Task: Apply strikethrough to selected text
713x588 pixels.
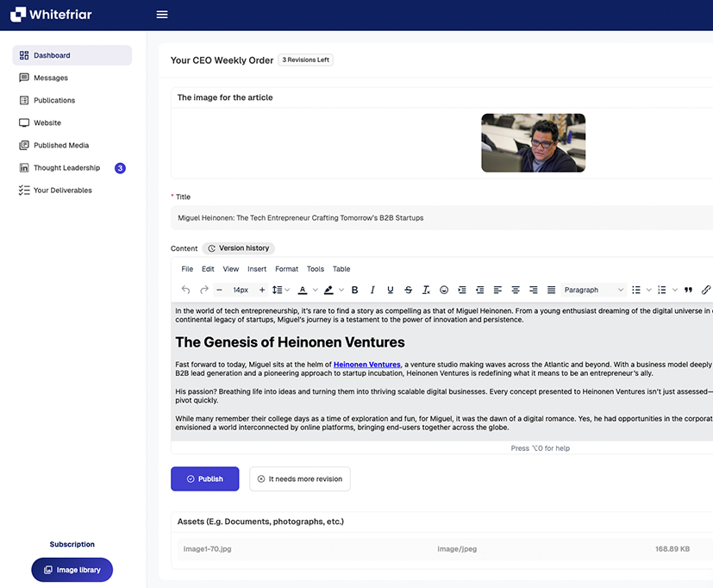Action: [x=409, y=291]
